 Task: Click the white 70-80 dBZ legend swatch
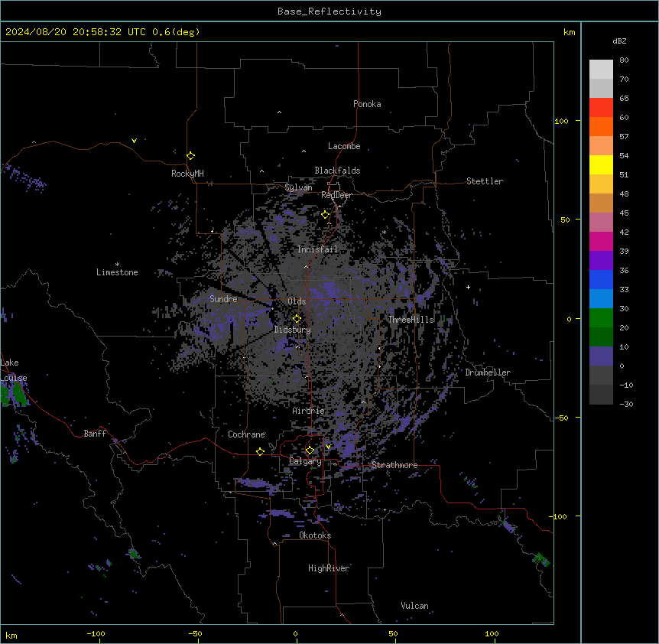601,70
